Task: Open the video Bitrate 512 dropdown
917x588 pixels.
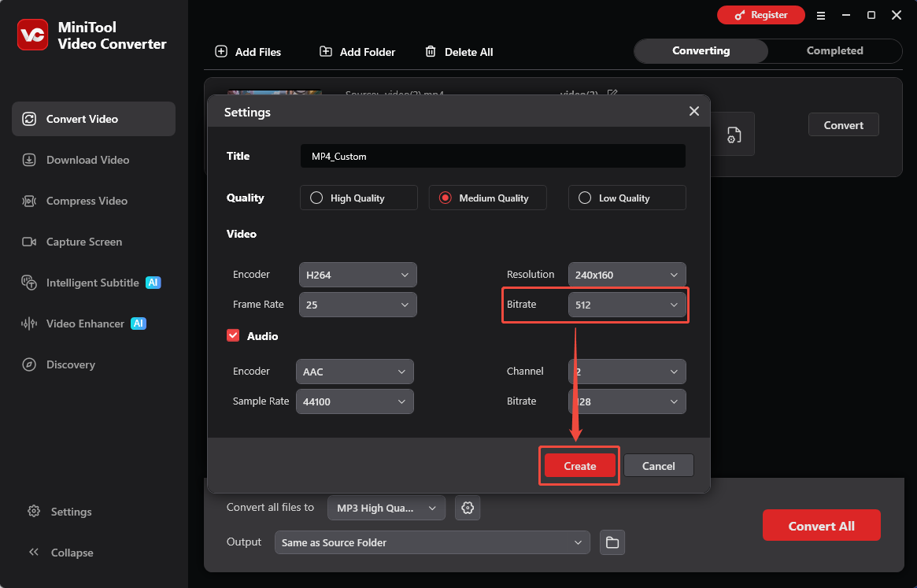Action: 627,305
